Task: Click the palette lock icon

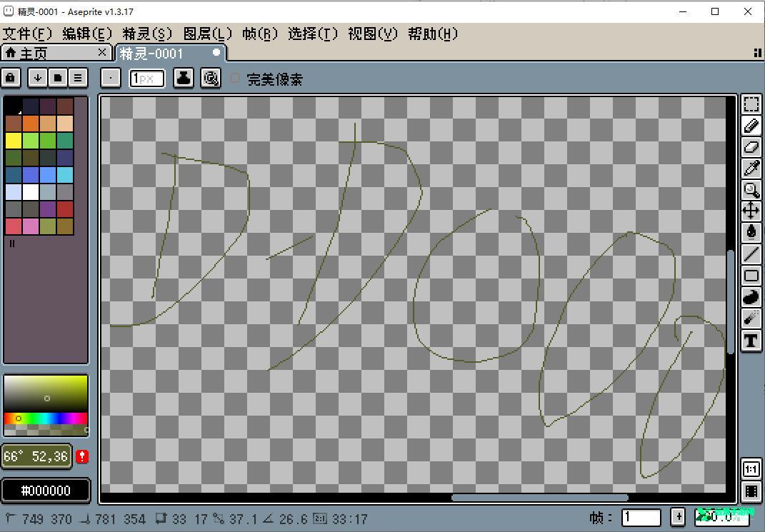Action: 11,78
